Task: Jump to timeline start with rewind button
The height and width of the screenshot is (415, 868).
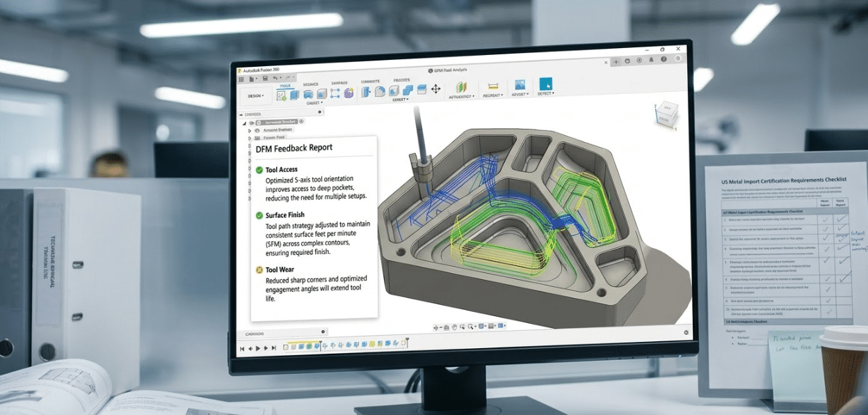Action: click(243, 347)
